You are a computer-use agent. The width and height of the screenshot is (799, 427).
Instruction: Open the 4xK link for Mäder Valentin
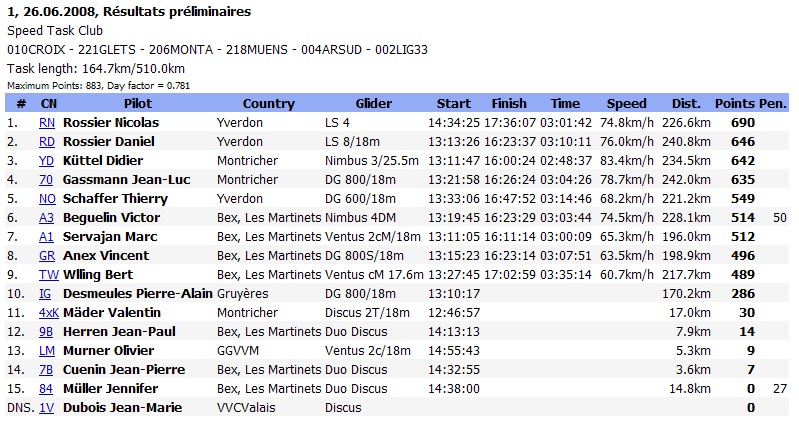(49, 312)
